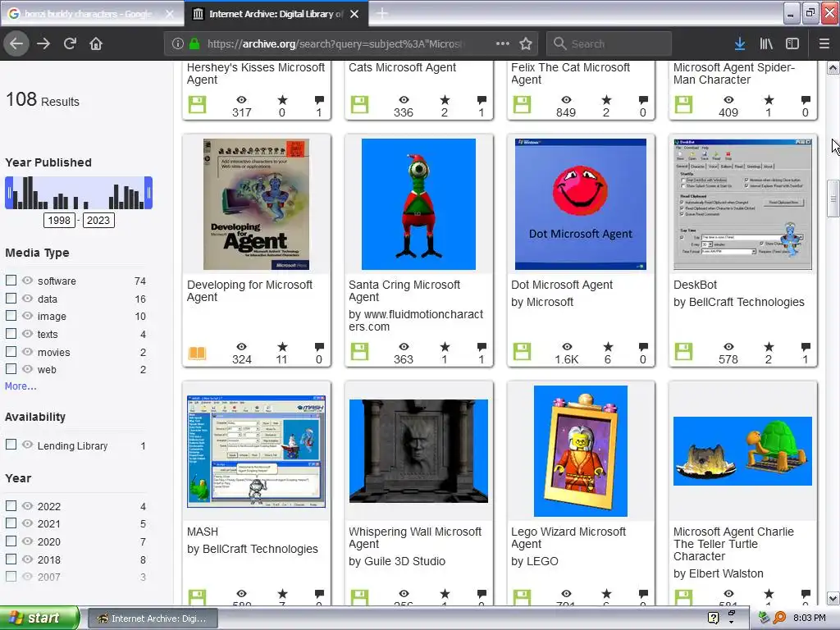
Task: Click the 1998 start year field
Action: pyautogui.click(x=59, y=220)
